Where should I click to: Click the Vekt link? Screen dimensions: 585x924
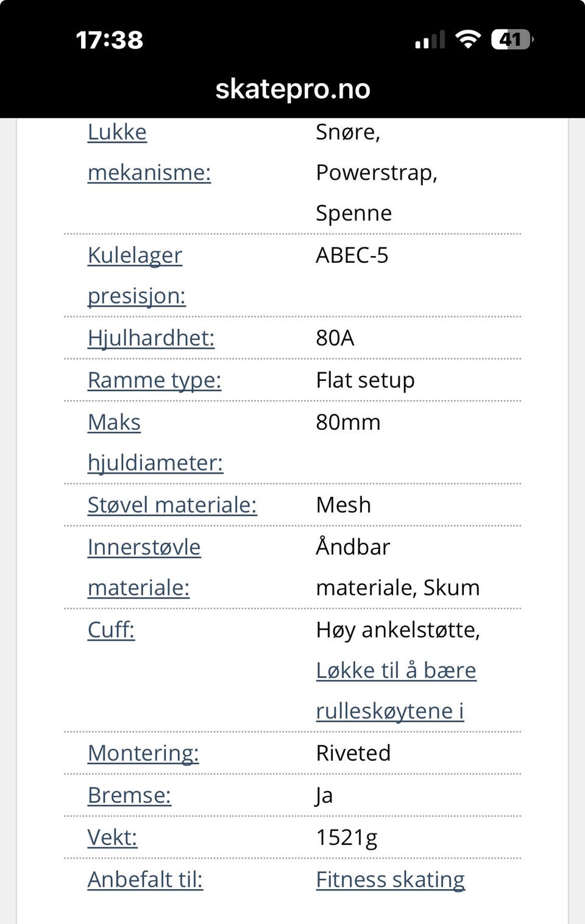(x=112, y=837)
